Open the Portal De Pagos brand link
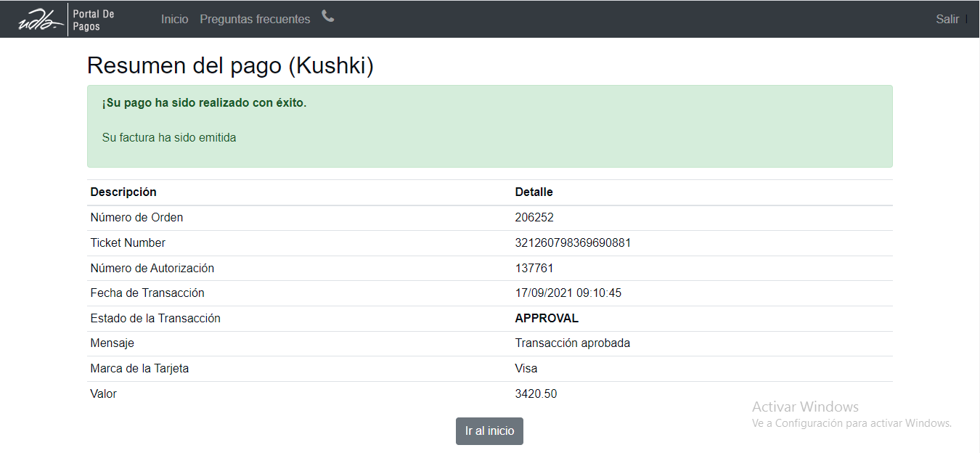Image resolution: width=980 pixels, height=453 pixels. [94, 20]
